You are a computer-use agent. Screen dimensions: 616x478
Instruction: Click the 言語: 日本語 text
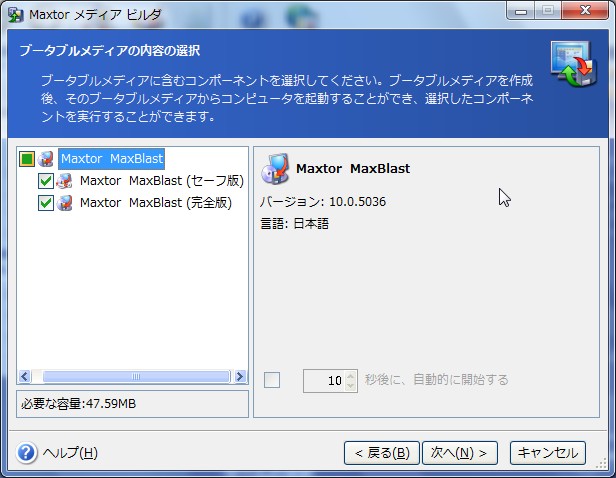pos(295,224)
